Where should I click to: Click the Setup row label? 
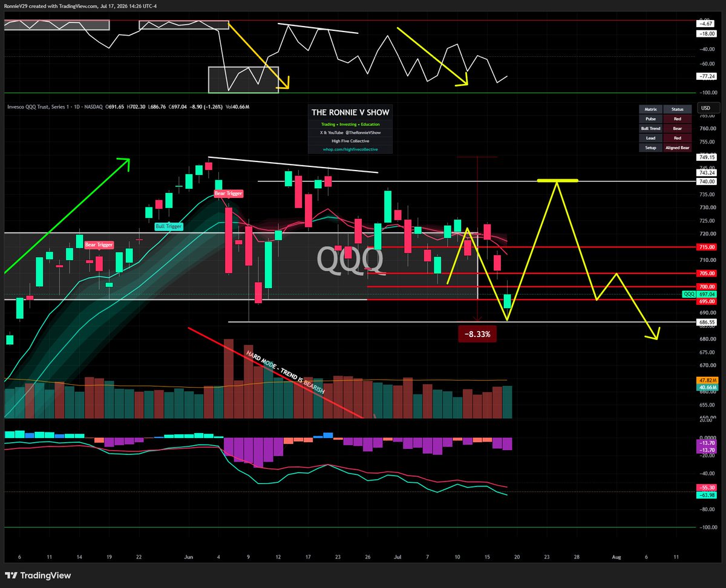pos(650,148)
